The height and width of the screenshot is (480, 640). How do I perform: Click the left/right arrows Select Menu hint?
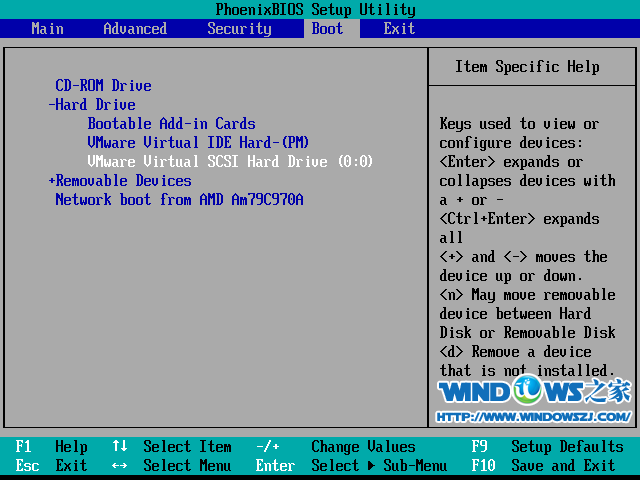(x=171, y=466)
